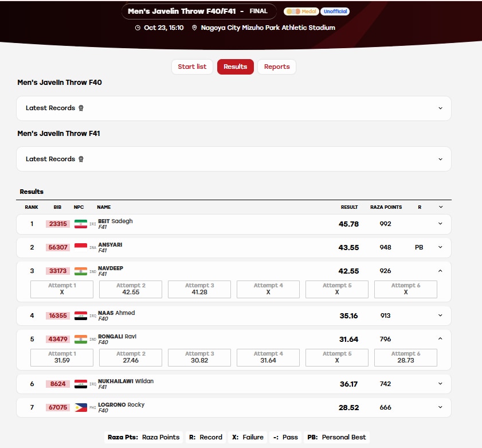Click the Men's Javelin Throw F40/F41 title
482x448 pixels.
182,11
